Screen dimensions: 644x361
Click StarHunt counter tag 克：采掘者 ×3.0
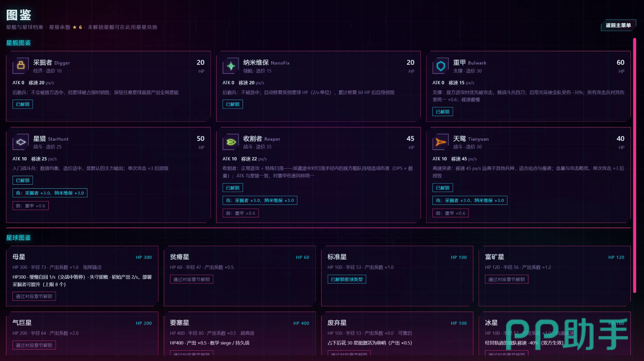tap(50, 193)
